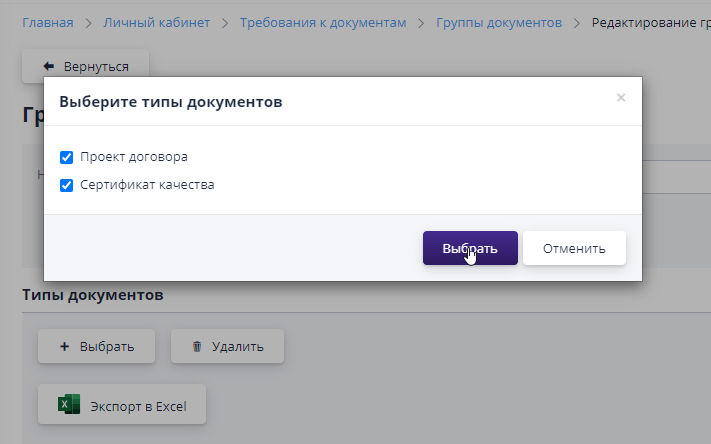Uncheck the Проект договора checkbox
The width and height of the screenshot is (711, 444).
(67, 157)
